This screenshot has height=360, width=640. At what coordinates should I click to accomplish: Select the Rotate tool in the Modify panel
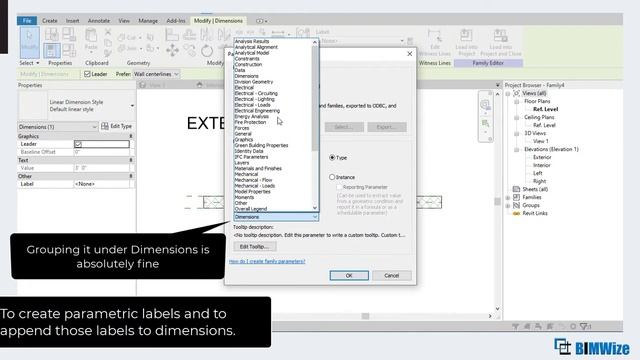(207, 51)
